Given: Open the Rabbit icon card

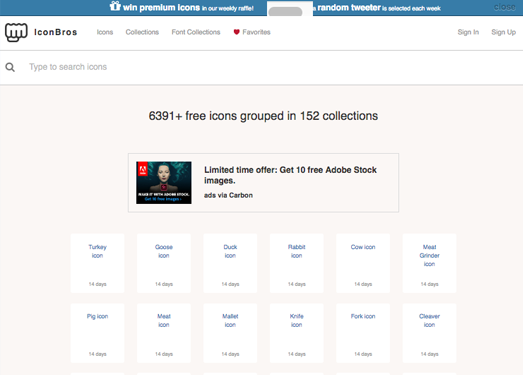Looking at the screenshot, I should pyautogui.click(x=297, y=263).
